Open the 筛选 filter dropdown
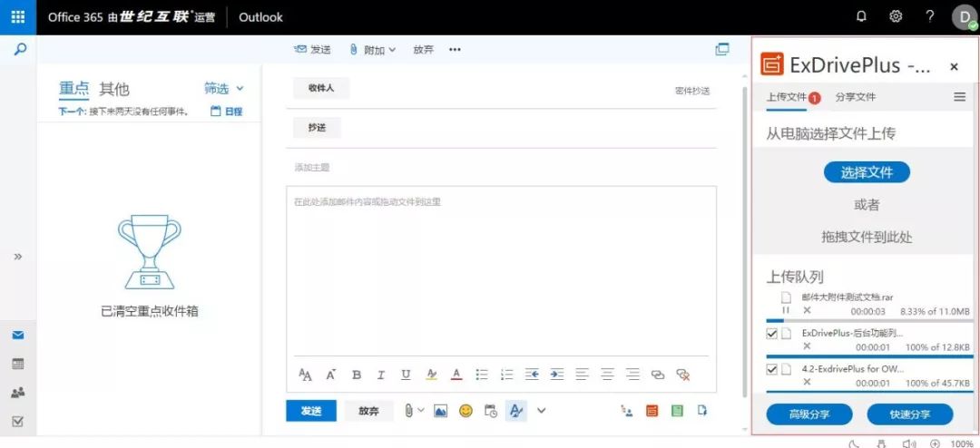The width and height of the screenshot is (980, 448). click(224, 89)
